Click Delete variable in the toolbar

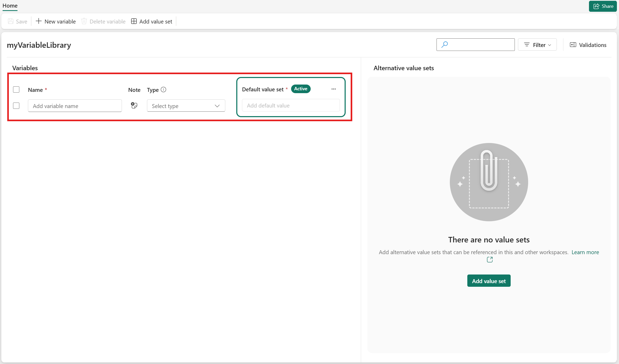click(103, 21)
